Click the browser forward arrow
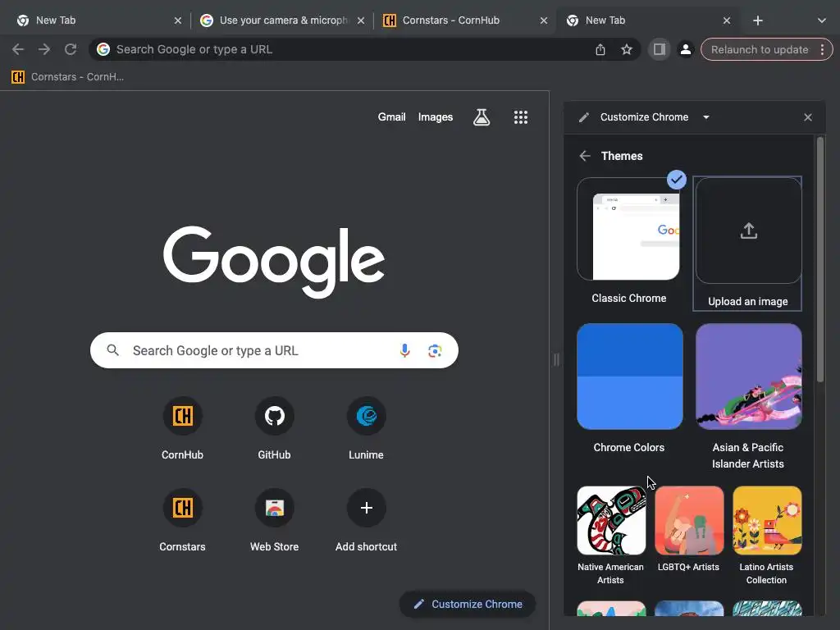This screenshot has width=840, height=630. (44, 49)
